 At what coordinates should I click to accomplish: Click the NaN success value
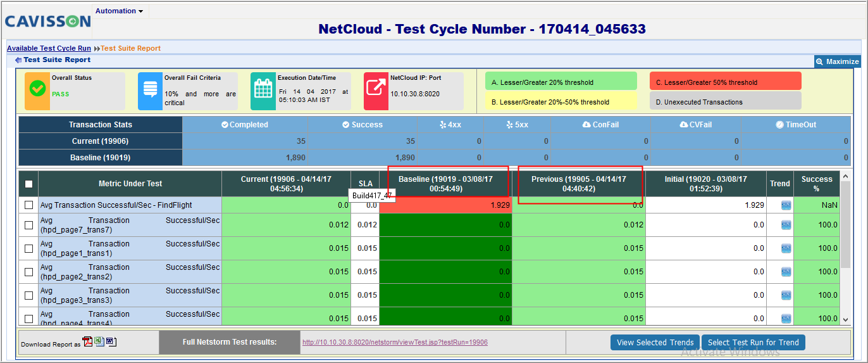pyautogui.click(x=829, y=205)
